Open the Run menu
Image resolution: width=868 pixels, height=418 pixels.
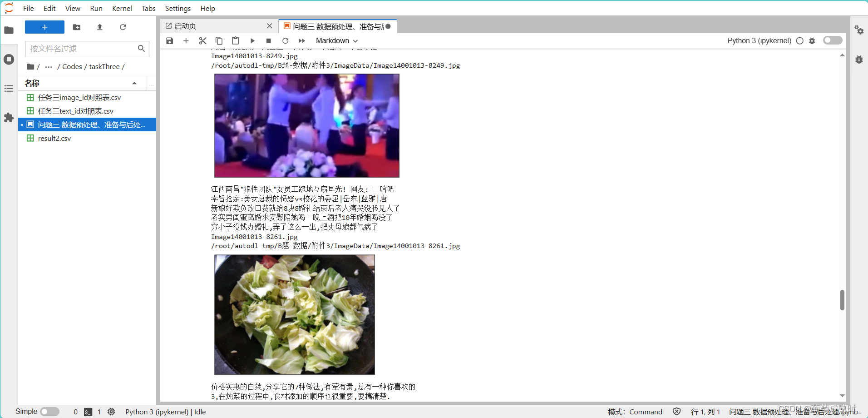[96, 8]
